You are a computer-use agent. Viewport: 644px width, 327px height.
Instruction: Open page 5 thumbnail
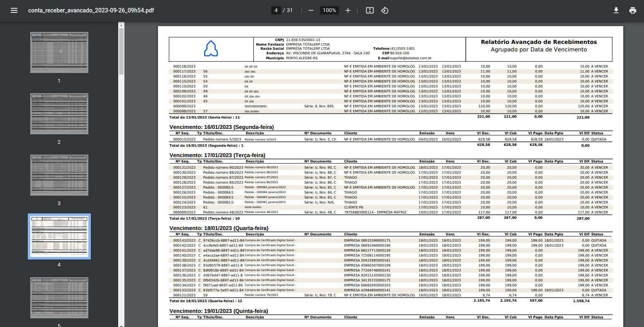coord(59,298)
